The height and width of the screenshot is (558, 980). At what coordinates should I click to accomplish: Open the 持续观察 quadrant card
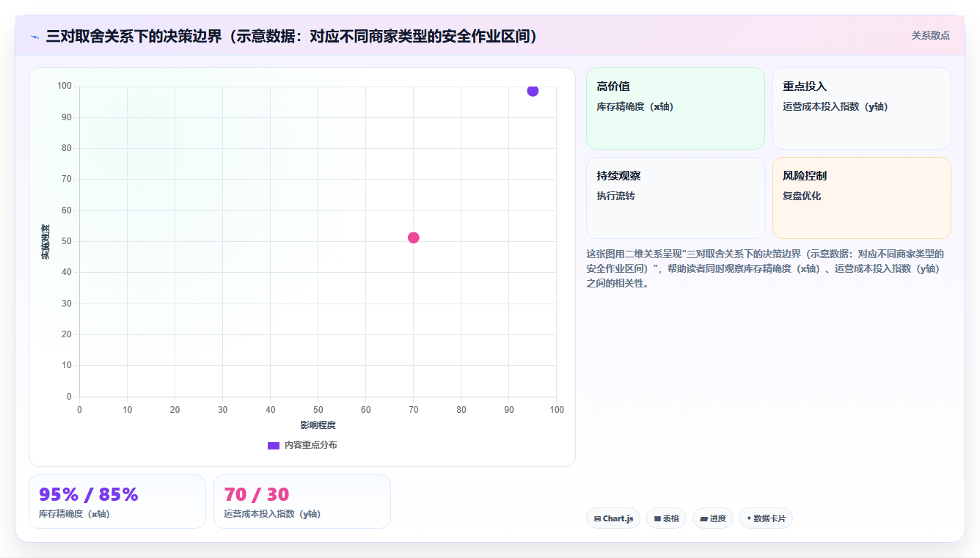click(x=675, y=198)
